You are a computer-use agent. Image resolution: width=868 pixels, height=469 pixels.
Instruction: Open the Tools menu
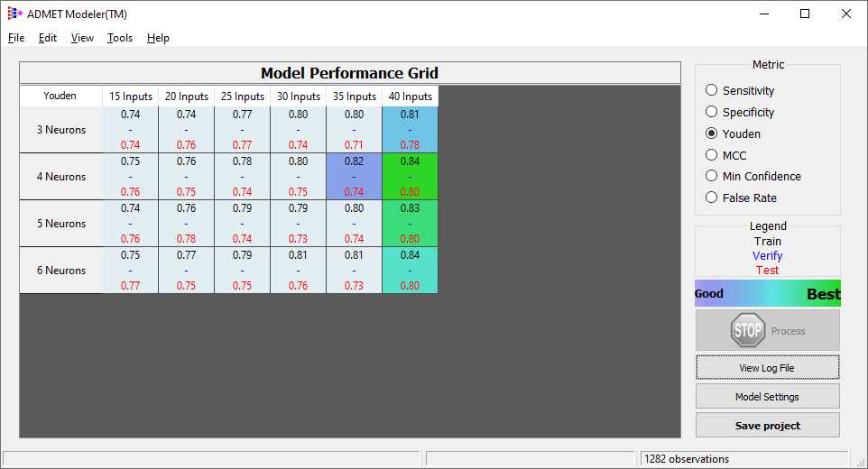coord(120,38)
